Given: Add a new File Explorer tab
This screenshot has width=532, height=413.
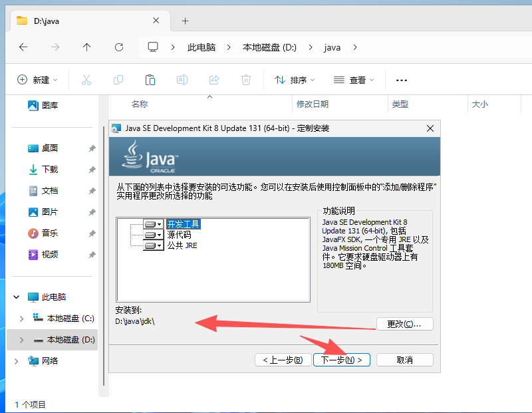Looking at the screenshot, I should [x=185, y=21].
